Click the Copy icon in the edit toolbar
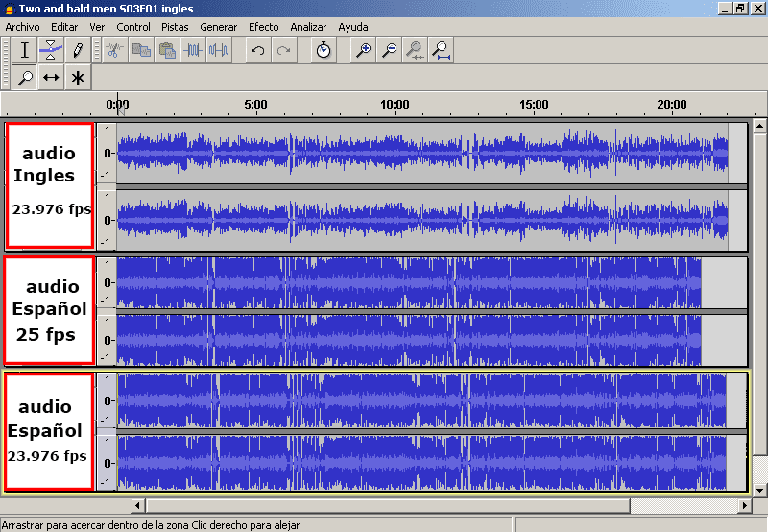Viewport: 768px width, 532px height. coord(140,51)
